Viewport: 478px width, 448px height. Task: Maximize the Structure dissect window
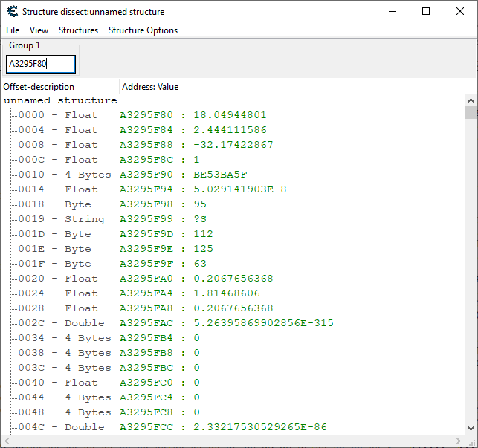426,11
